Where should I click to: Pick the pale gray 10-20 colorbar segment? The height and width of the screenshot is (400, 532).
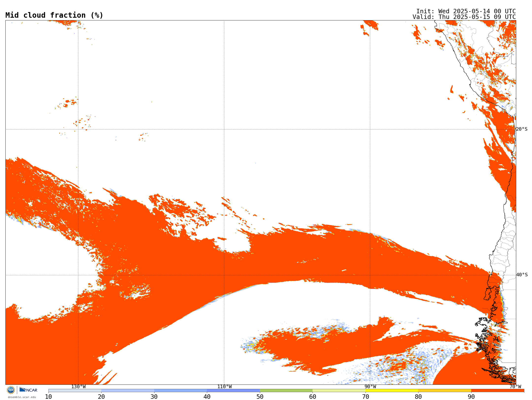pos(75,391)
